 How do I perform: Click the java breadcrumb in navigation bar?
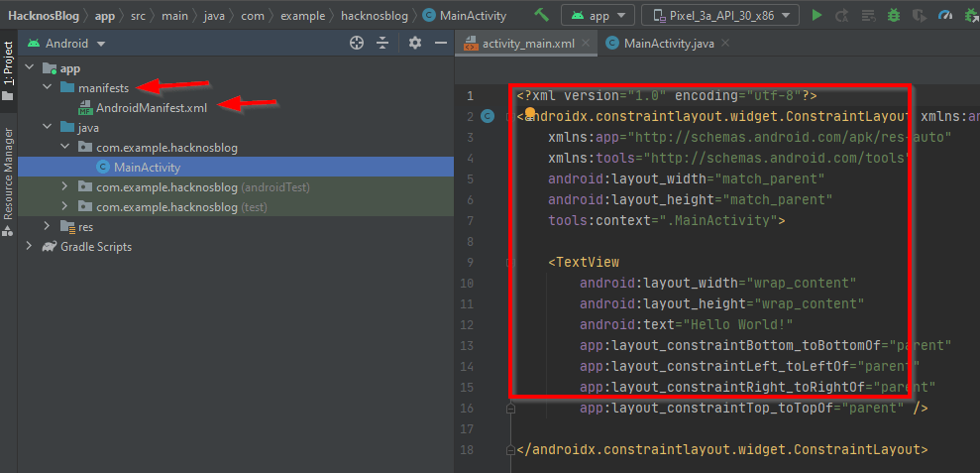[214, 16]
